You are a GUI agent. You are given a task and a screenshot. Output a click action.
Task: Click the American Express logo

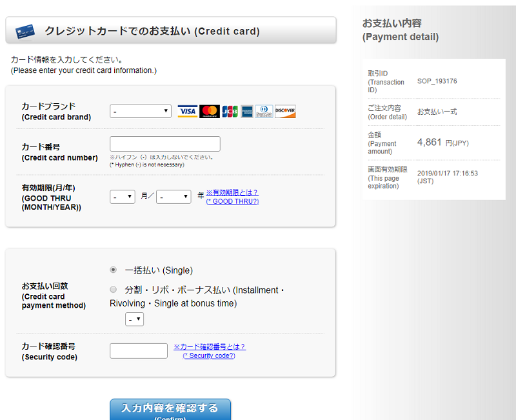[246, 112]
